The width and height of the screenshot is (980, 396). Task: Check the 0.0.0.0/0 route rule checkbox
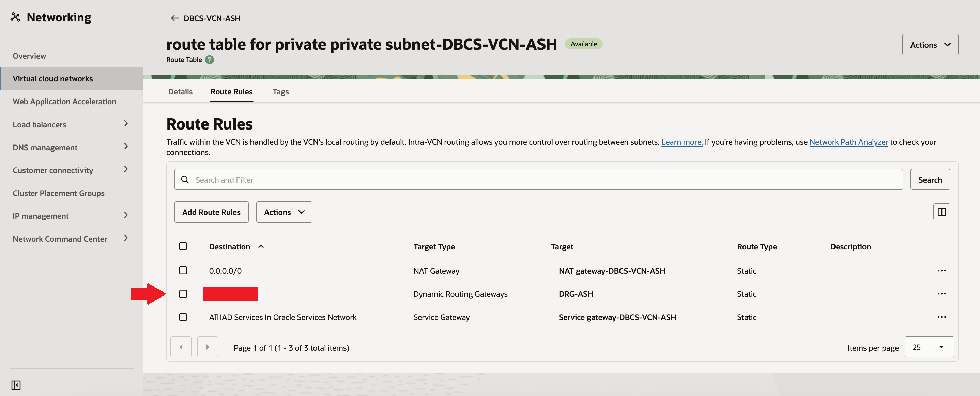click(x=183, y=271)
